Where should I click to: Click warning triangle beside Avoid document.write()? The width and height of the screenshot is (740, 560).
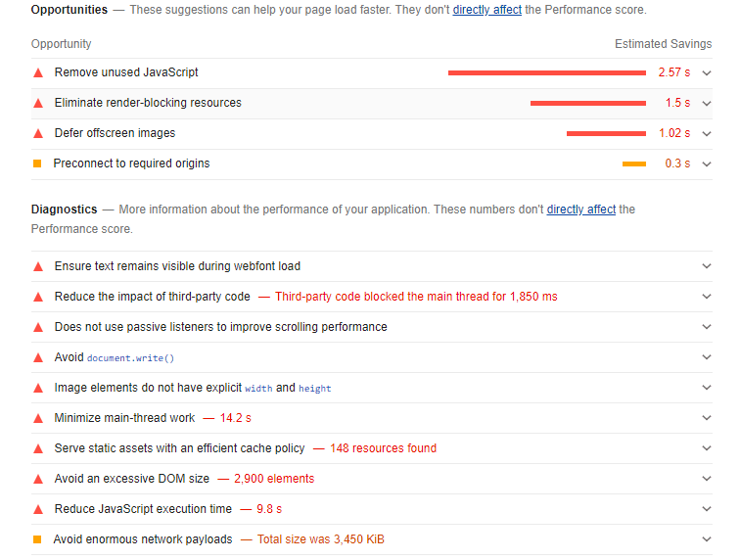pyautogui.click(x=38, y=357)
